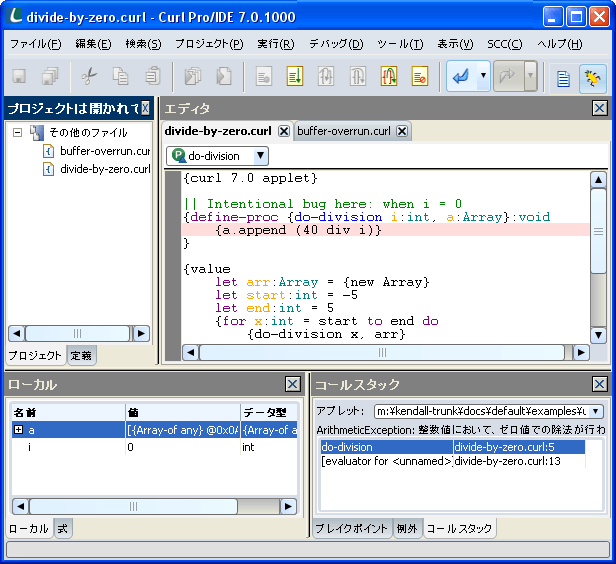Switch to the プロジェクト tab

(35, 355)
